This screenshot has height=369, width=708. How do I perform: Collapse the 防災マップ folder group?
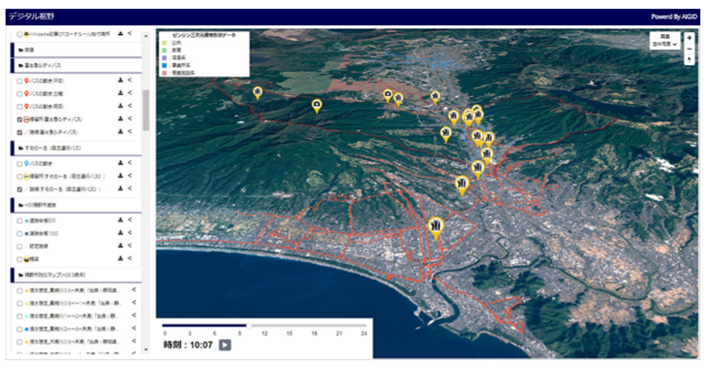click(x=76, y=275)
